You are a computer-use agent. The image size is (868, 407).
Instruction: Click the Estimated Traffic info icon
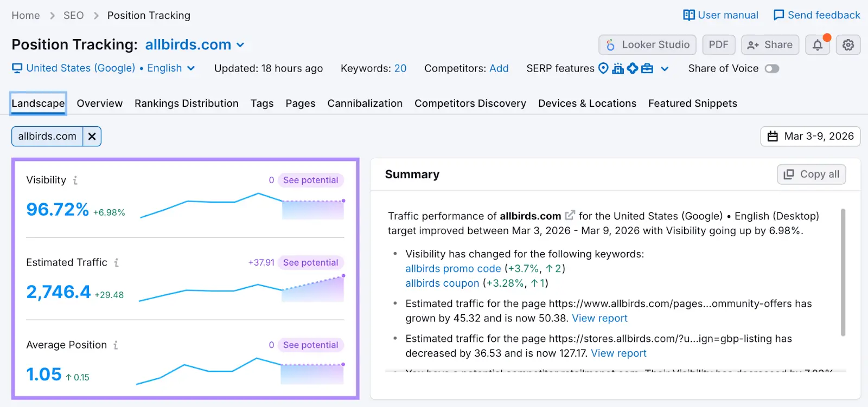[x=117, y=262]
